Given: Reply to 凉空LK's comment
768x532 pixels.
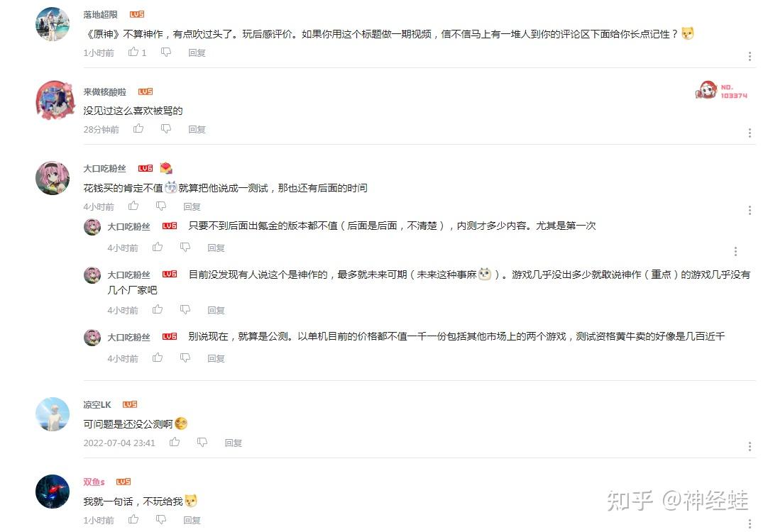Looking at the screenshot, I should (x=233, y=443).
